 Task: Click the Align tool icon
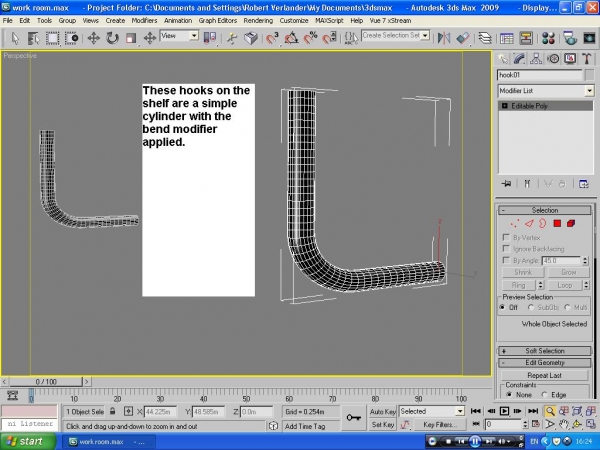point(463,38)
